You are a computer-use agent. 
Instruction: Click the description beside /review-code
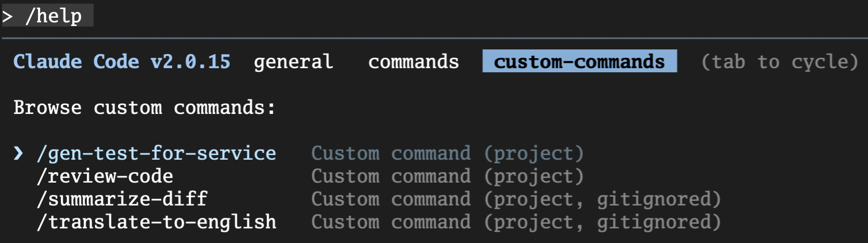(447, 176)
